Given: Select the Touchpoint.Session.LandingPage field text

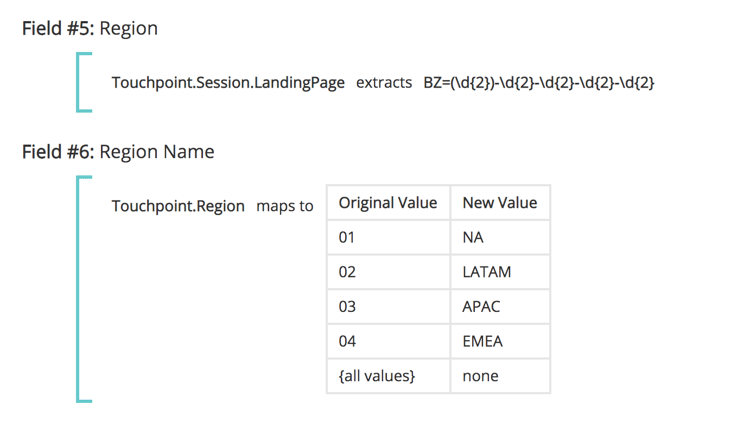Looking at the screenshot, I should pos(228,82).
